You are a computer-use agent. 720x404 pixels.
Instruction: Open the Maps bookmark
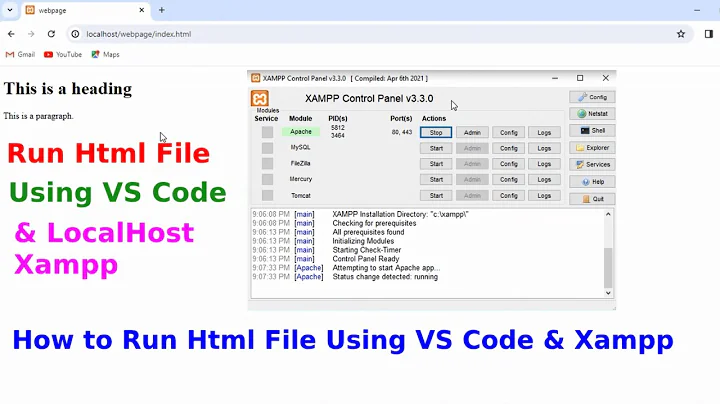point(106,54)
